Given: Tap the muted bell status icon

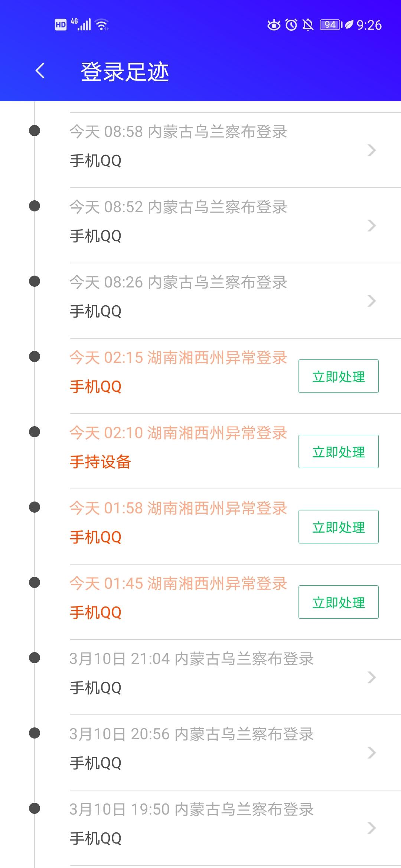Looking at the screenshot, I should click(x=308, y=25).
